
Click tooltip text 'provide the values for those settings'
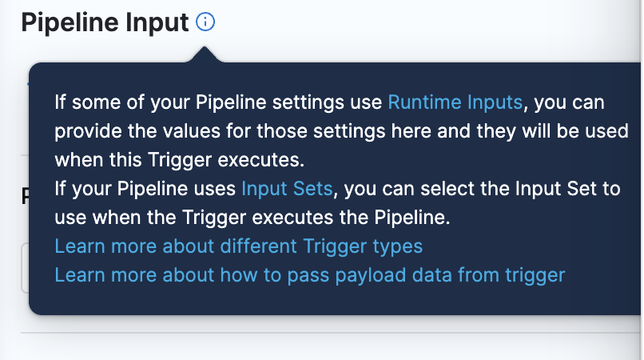coord(240,131)
